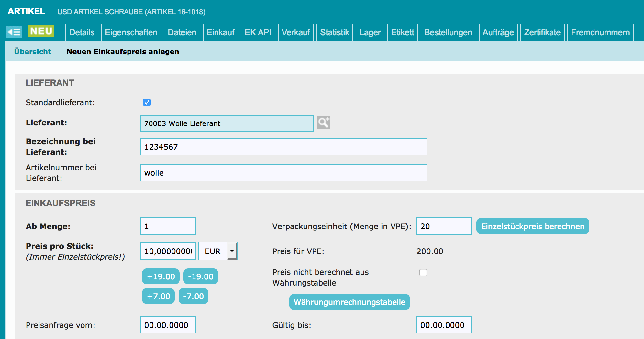Enable Preis nicht berechnet aus Währungstabelle
Image resolution: width=644 pixels, height=339 pixels.
[423, 273]
